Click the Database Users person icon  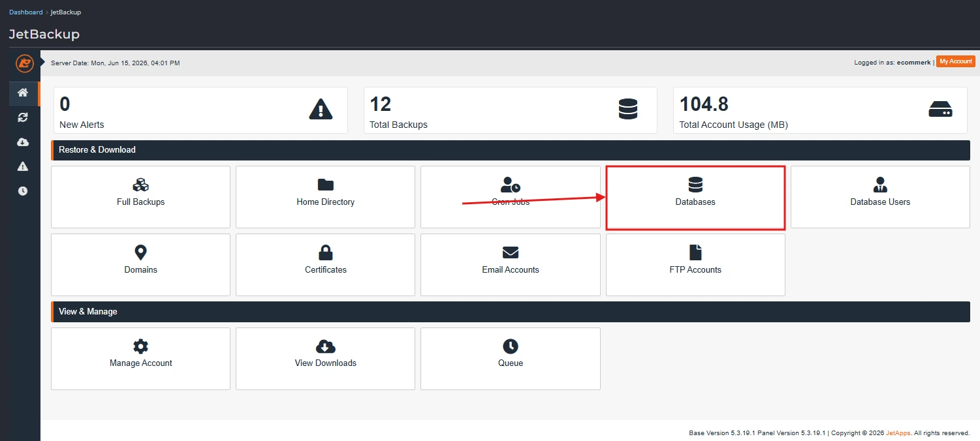(x=880, y=185)
